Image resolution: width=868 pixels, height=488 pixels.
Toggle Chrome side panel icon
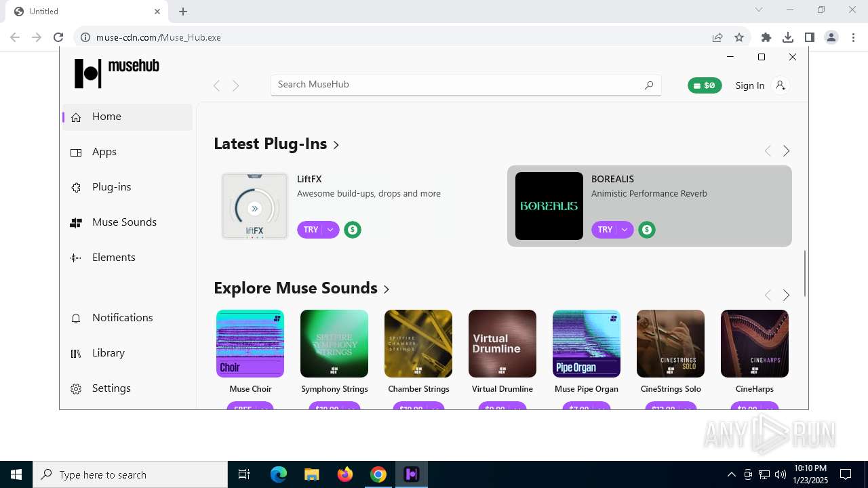pos(810,37)
